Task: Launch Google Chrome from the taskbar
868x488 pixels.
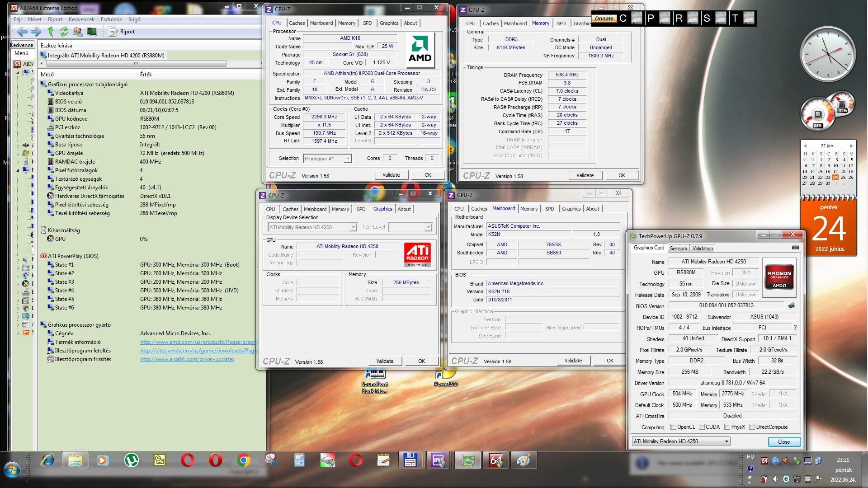Action: click(244, 460)
